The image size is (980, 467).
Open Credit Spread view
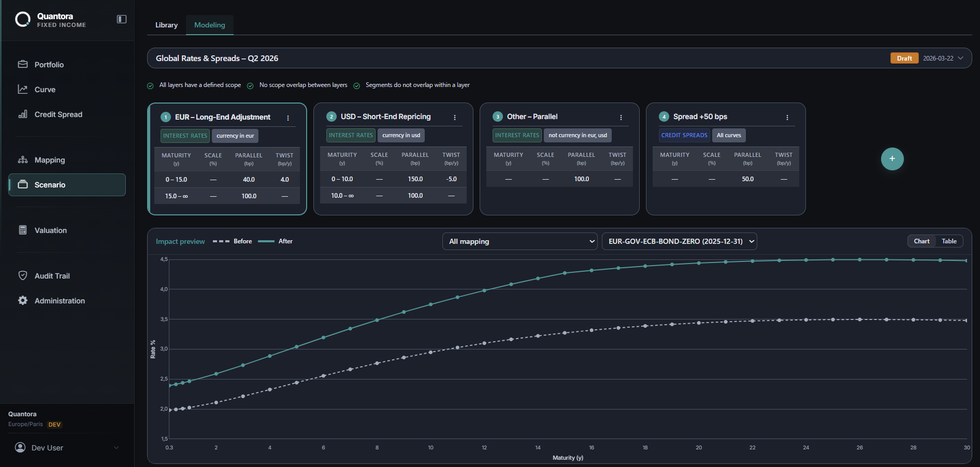(x=58, y=114)
